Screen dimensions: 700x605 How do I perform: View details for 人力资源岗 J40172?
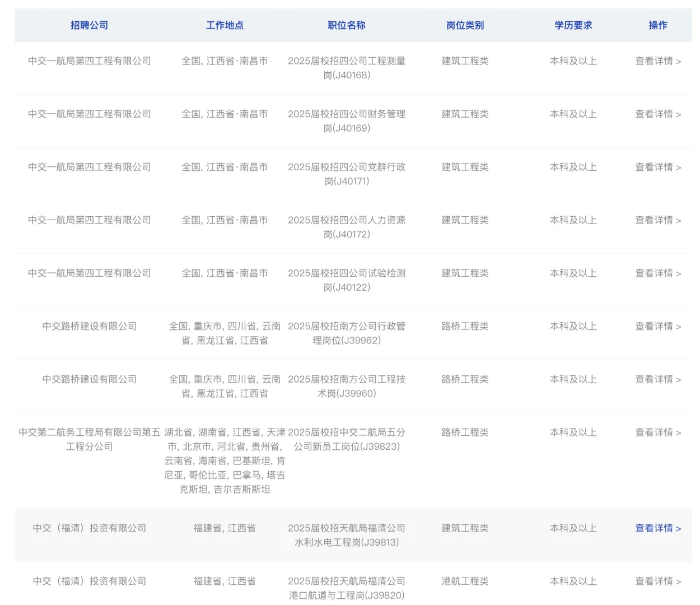pos(658,220)
